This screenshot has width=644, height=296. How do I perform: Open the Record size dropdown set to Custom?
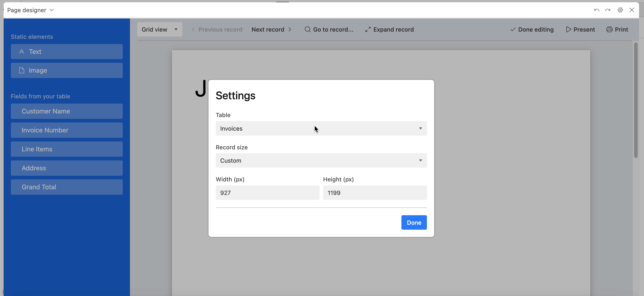[x=321, y=160]
